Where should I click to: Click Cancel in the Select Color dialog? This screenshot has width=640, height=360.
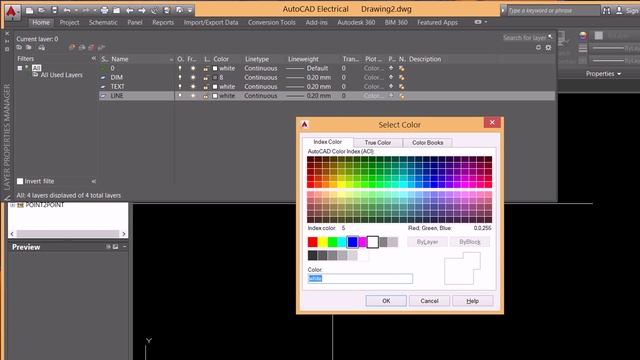pyautogui.click(x=429, y=301)
